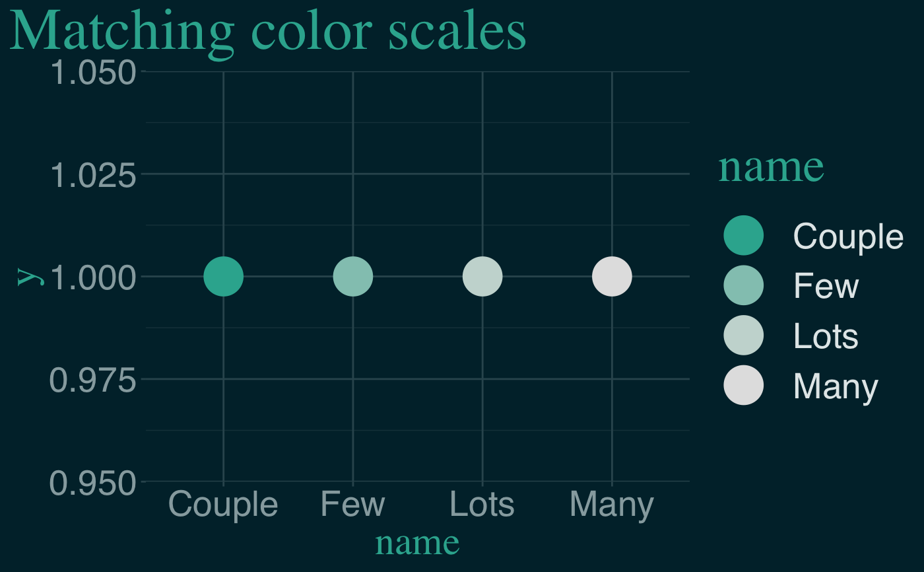The image size is (924, 572).
Task: Click the Lots legend text label
Action: click(826, 336)
